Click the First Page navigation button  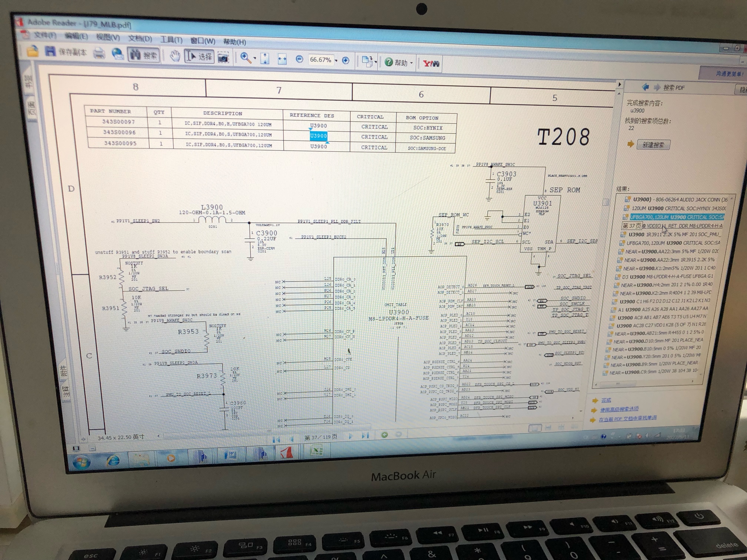pyautogui.click(x=276, y=439)
